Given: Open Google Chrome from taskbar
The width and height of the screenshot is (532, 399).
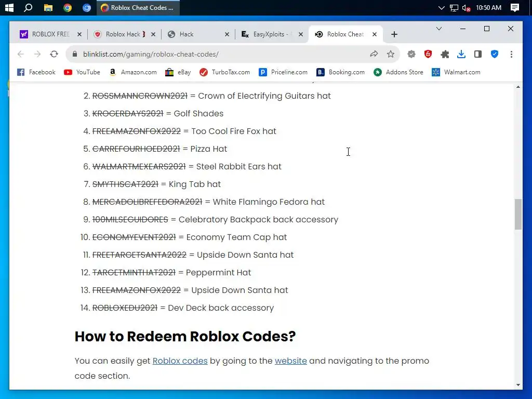Looking at the screenshot, I should point(68,7).
